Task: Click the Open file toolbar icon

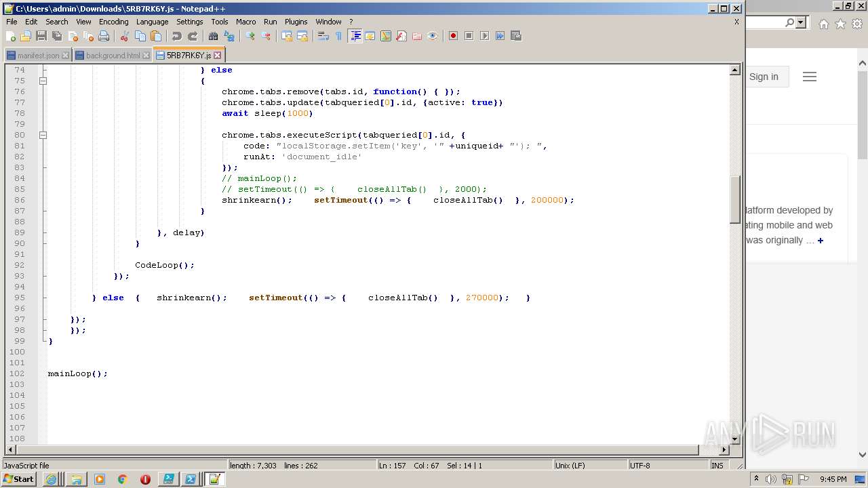Action: pos(26,36)
